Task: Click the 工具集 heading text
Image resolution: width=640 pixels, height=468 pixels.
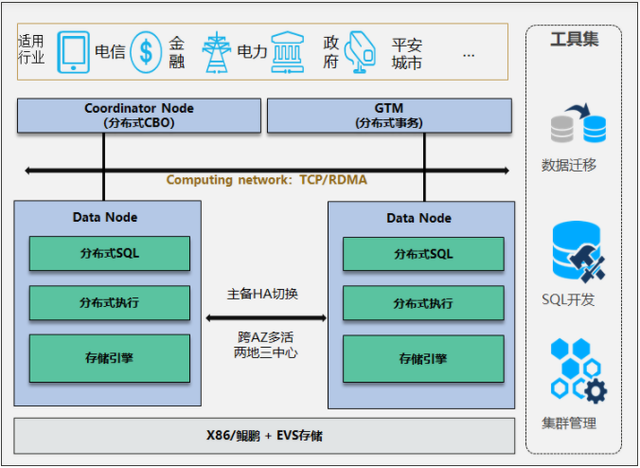Action: [x=574, y=39]
